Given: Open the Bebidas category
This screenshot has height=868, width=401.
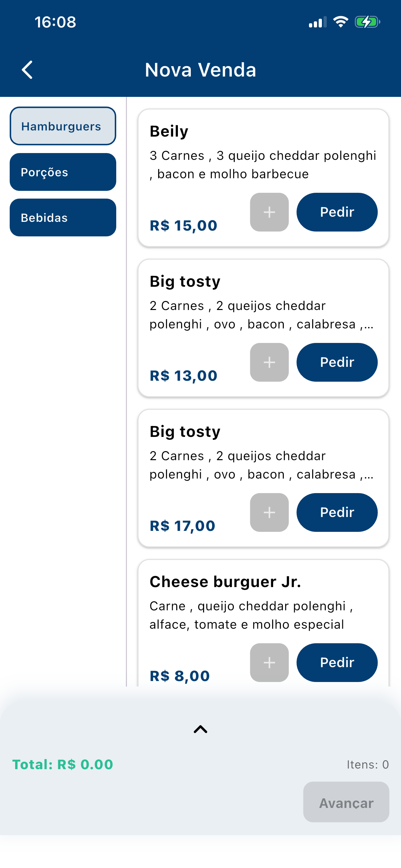Looking at the screenshot, I should tap(63, 218).
